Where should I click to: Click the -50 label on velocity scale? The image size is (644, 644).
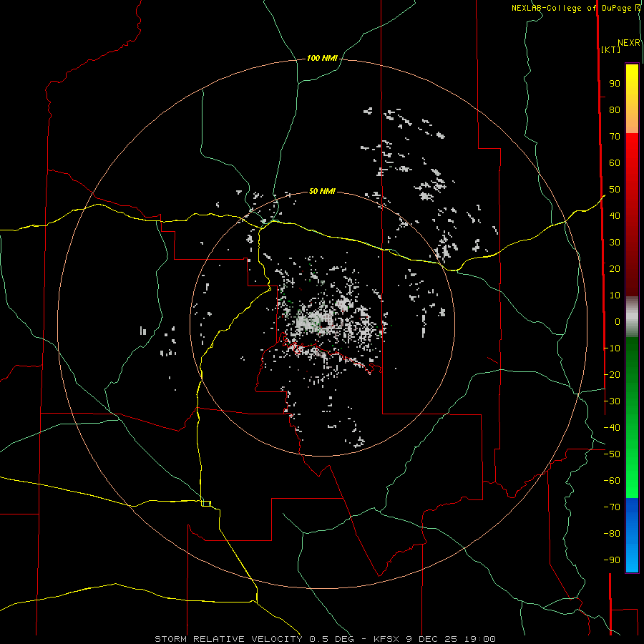coord(612,454)
